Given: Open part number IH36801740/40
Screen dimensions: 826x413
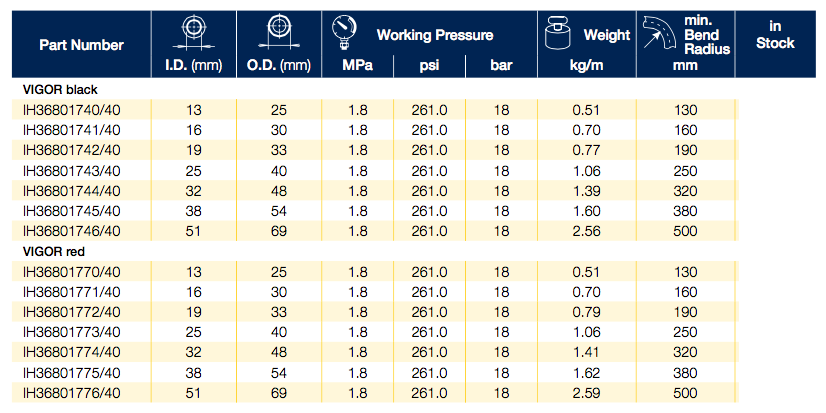Looking at the screenshot, I should point(72,108).
